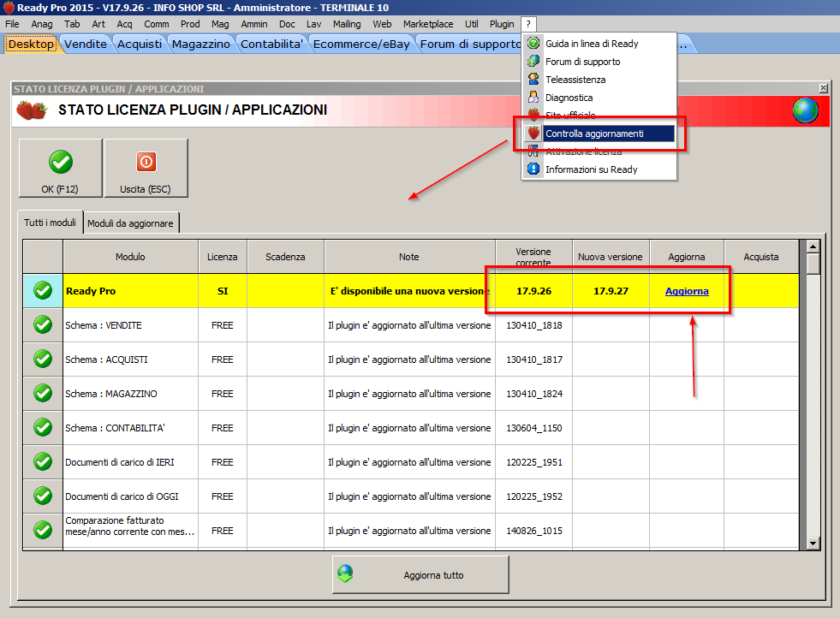The width and height of the screenshot is (840, 618).
Task: Click the Schema : VENDITE module name
Action: coord(104,325)
